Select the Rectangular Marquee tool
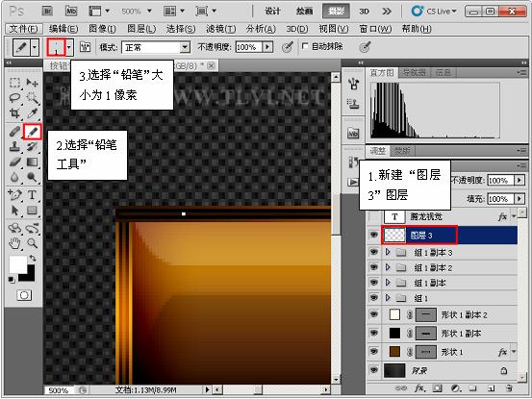 point(14,83)
